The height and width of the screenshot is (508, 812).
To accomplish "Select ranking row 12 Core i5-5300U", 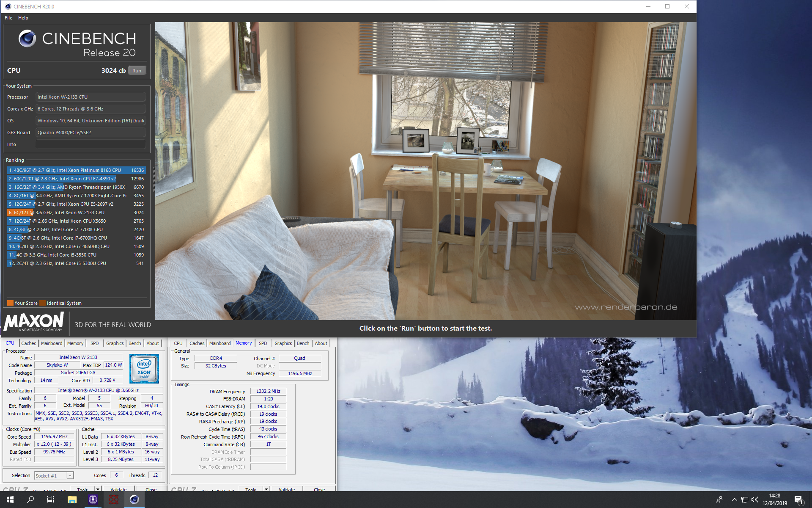I will (x=77, y=263).
